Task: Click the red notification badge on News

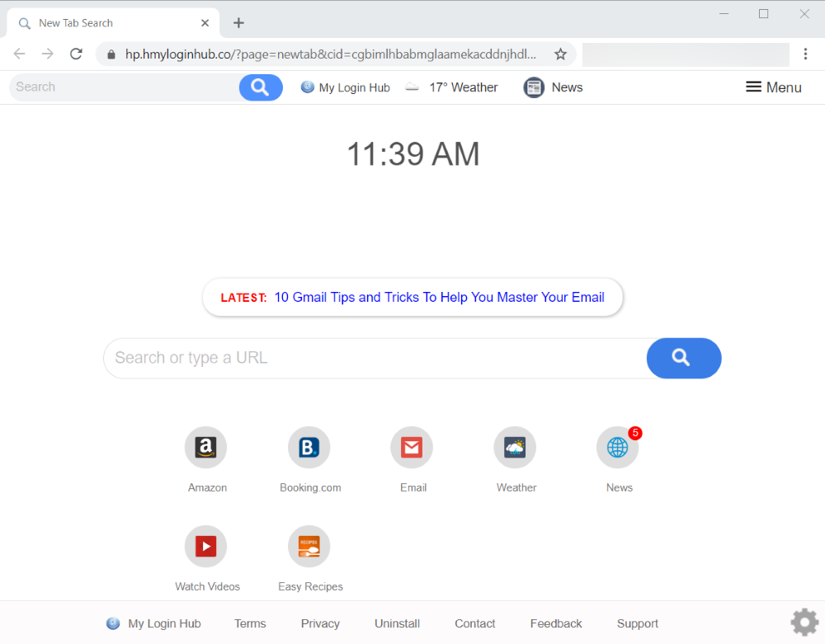Action: [x=635, y=433]
